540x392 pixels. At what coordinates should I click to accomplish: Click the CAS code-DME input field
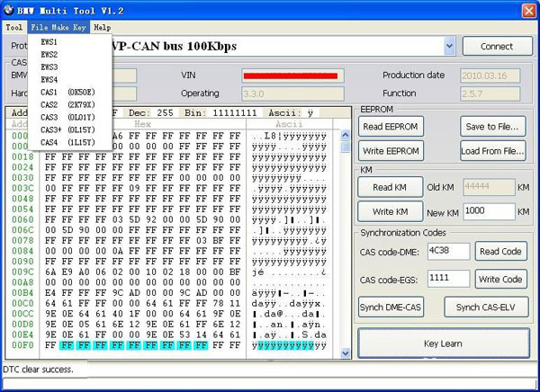point(448,251)
